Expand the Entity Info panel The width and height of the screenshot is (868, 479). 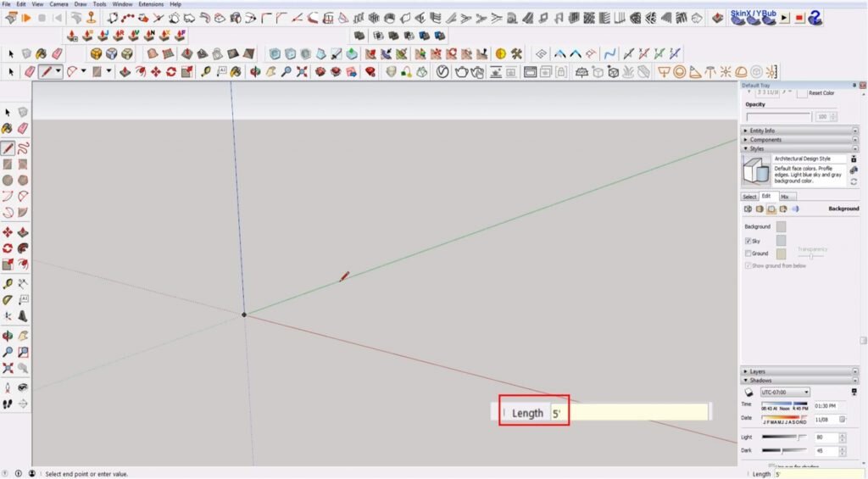[800, 131]
